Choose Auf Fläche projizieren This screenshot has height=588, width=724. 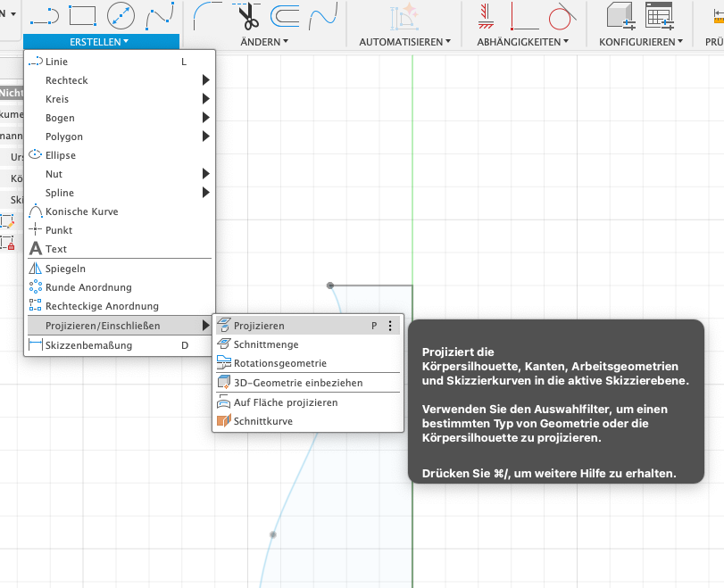285,402
